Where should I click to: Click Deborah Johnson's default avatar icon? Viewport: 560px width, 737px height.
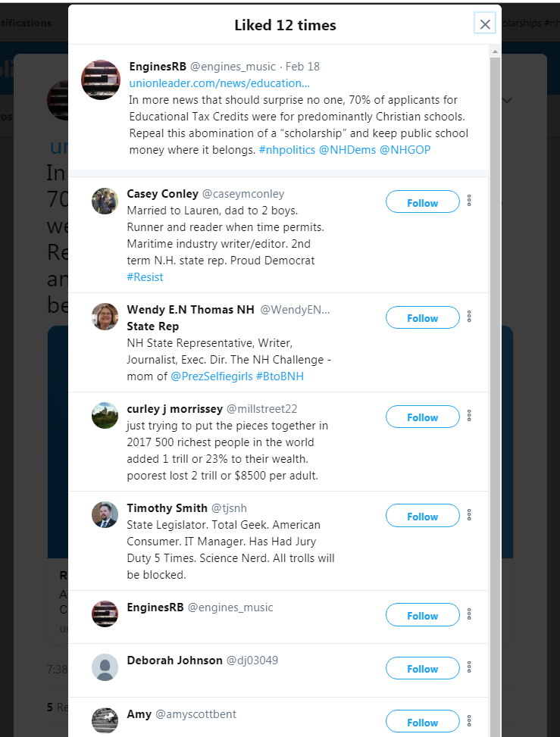(x=105, y=667)
